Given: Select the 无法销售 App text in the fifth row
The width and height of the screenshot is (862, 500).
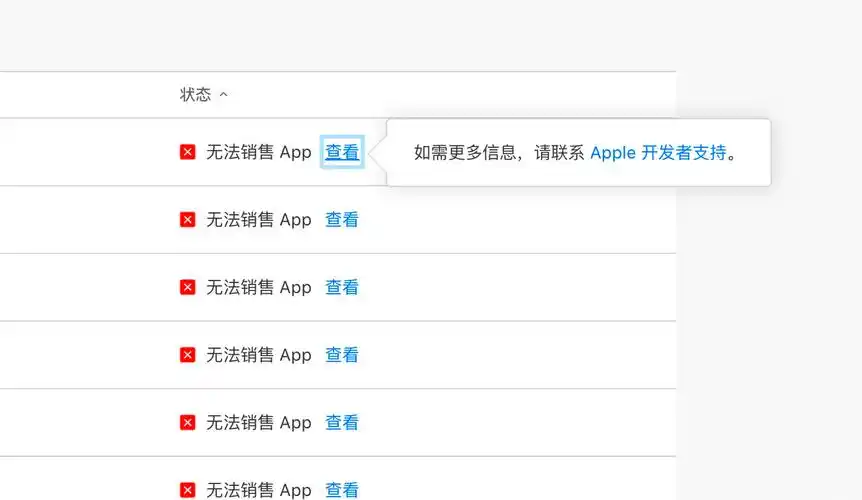Looking at the screenshot, I should coord(259,423).
